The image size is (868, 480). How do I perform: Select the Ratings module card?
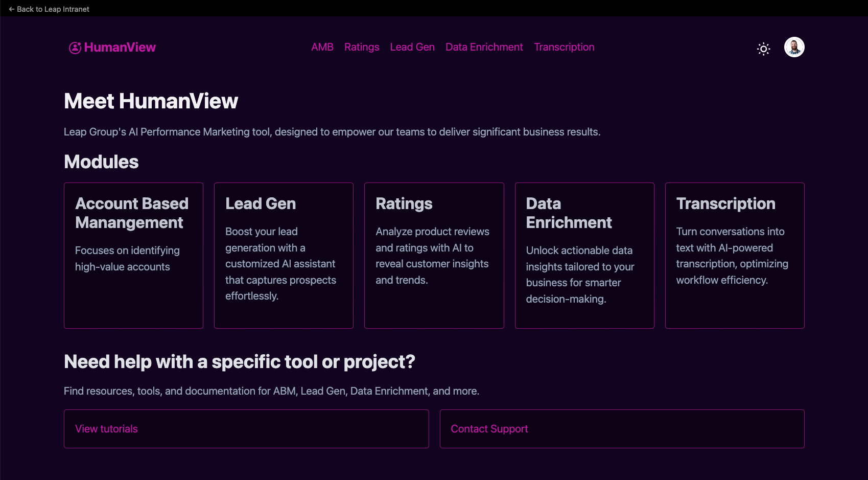click(x=434, y=255)
